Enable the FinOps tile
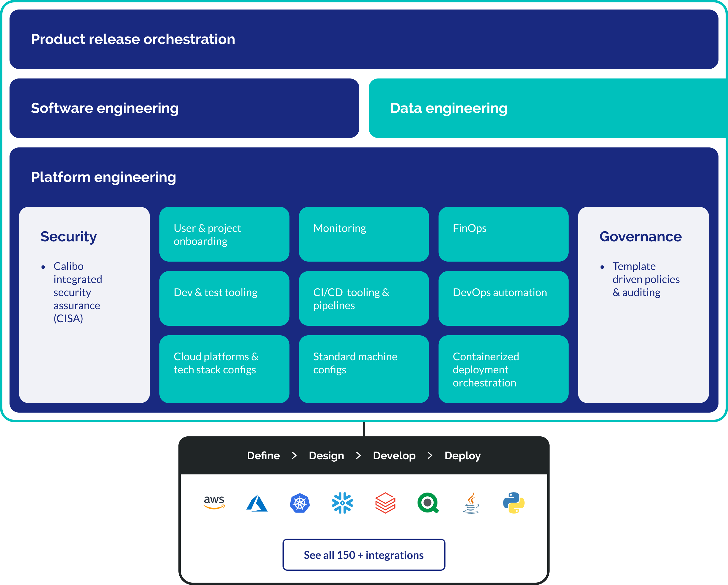 (x=503, y=234)
